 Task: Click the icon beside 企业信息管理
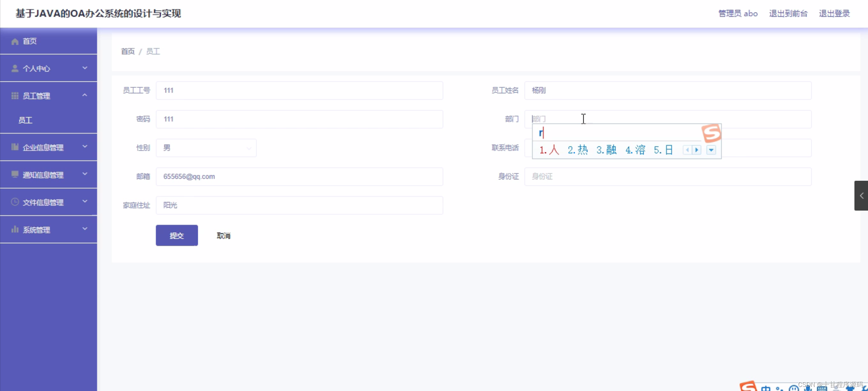[15, 147]
